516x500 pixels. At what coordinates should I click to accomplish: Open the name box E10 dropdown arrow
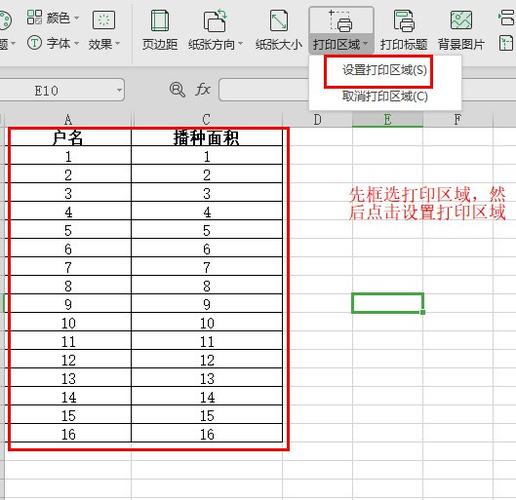click(119, 90)
